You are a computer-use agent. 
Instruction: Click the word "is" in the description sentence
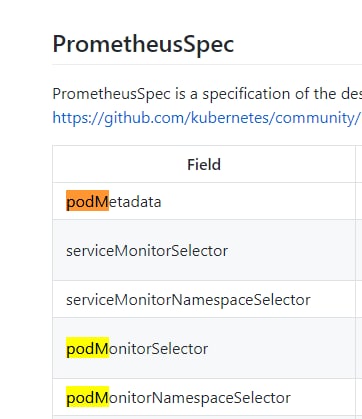pos(180,94)
